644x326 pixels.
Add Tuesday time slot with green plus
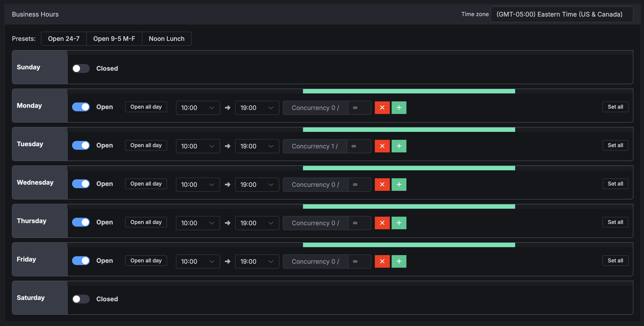point(399,146)
